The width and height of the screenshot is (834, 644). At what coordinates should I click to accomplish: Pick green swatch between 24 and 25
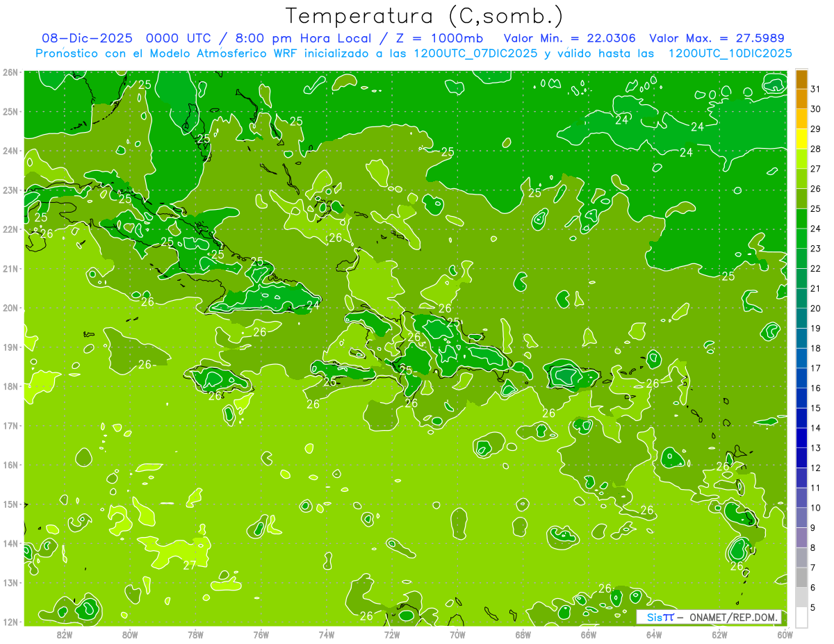pyautogui.click(x=801, y=219)
